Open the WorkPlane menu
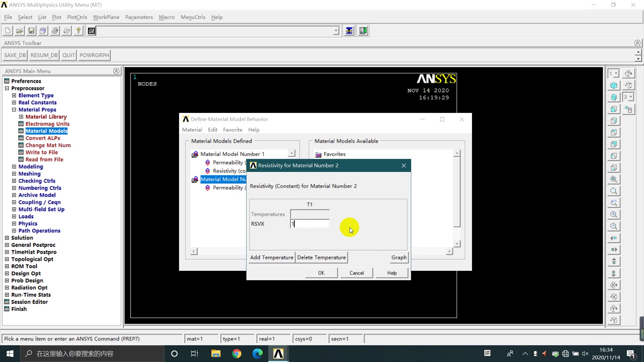 coord(106,17)
